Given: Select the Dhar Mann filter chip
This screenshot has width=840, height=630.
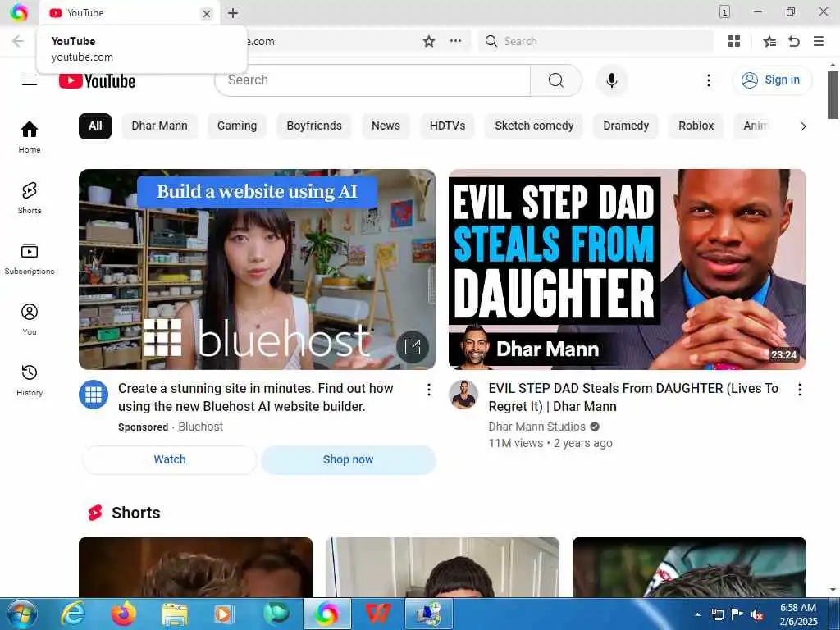Looking at the screenshot, I should (160, 126).
